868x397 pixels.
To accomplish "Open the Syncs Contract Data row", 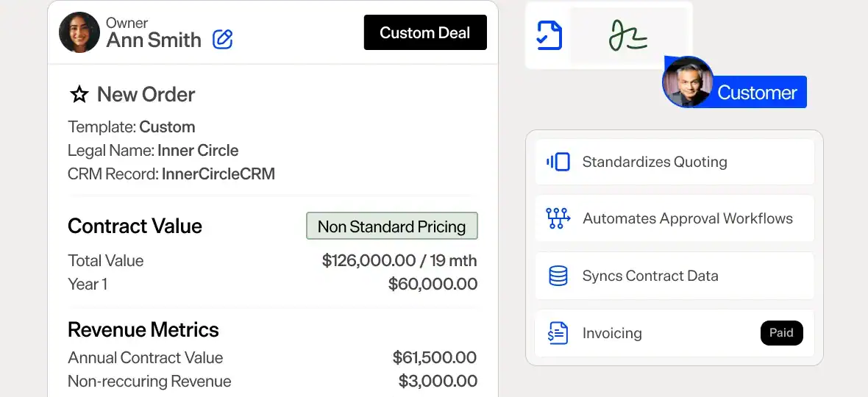I will [675, 276].
